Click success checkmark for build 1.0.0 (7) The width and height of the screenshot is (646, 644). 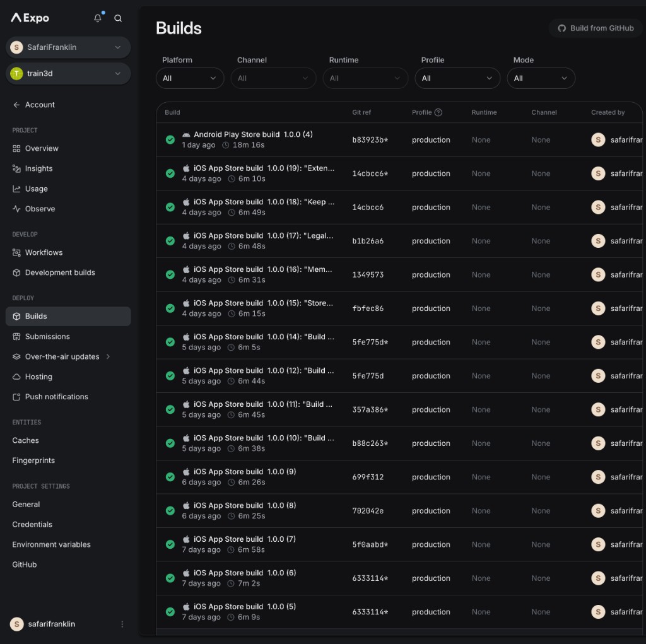[170, 545]
